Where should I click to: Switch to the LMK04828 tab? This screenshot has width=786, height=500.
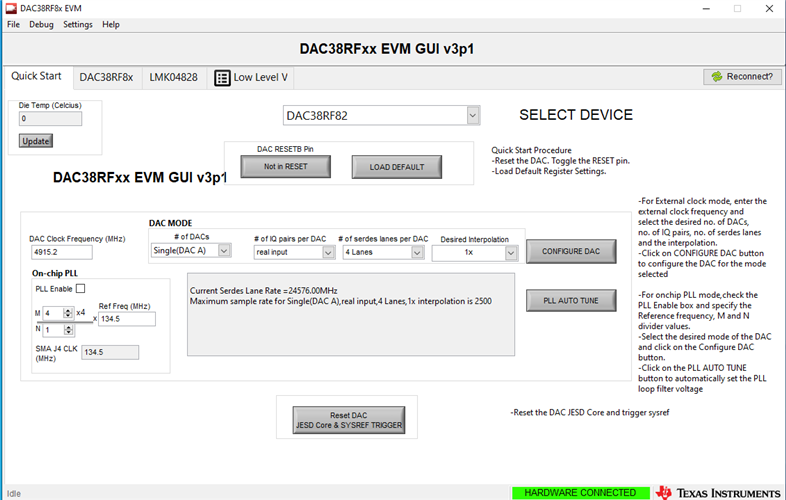pyautogui.click(x=173, y=78)
